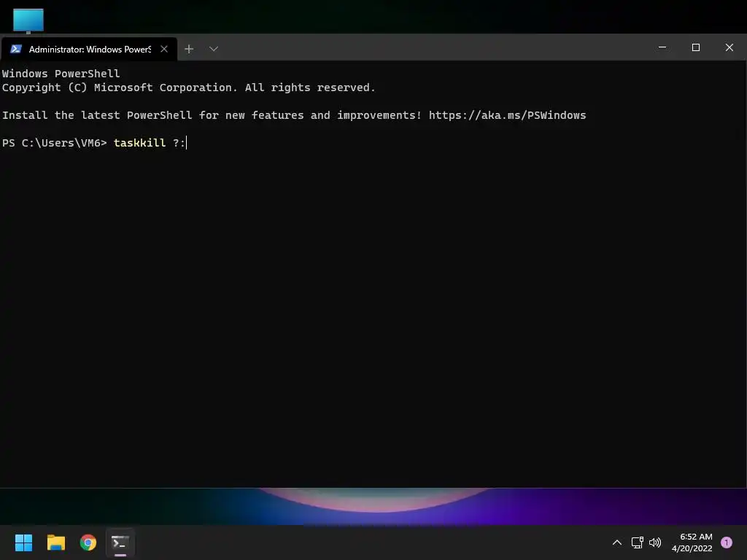Click the PS C:\Users\VM6> prompt text
The height and width of the screenshot is (560, 747).
pos(54,143)
